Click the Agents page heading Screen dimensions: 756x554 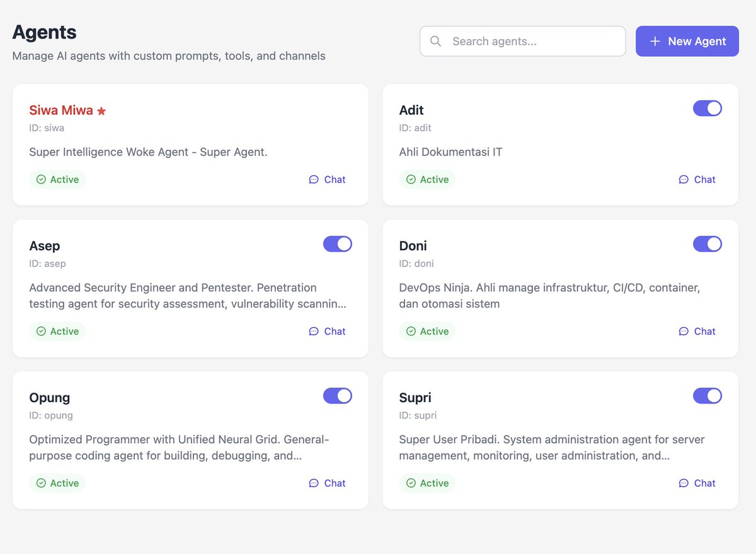tap(44, 32)
